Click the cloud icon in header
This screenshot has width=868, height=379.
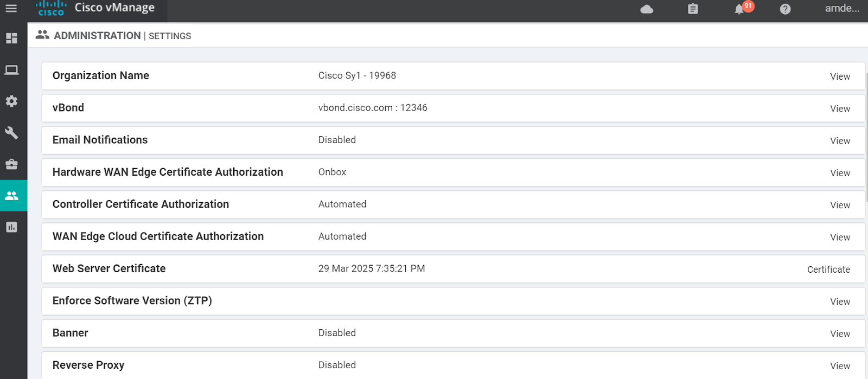point(647,9)
